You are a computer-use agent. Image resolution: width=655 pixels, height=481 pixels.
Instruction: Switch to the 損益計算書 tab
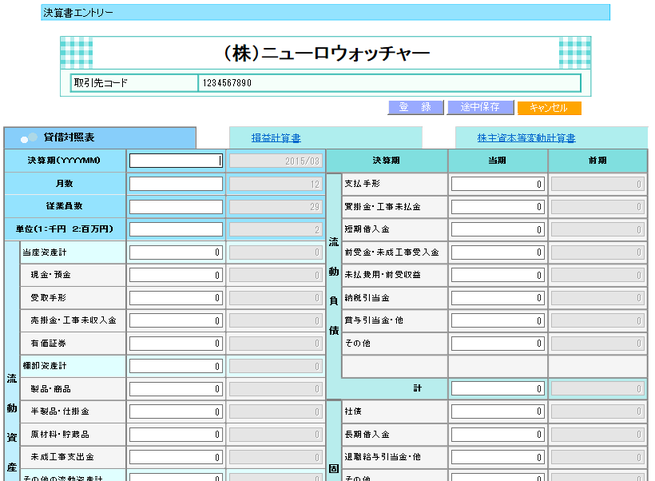276,138
